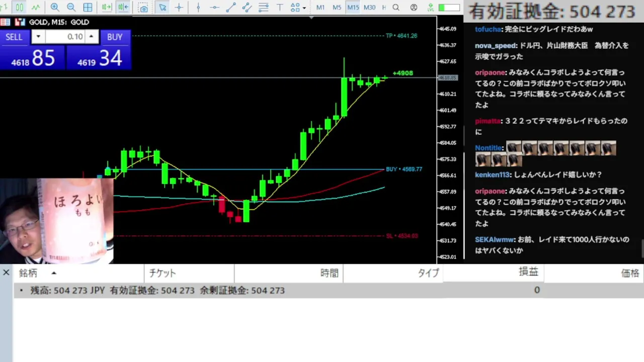
Task: Select candlestick chart type icon
Action: coord(19,8)
